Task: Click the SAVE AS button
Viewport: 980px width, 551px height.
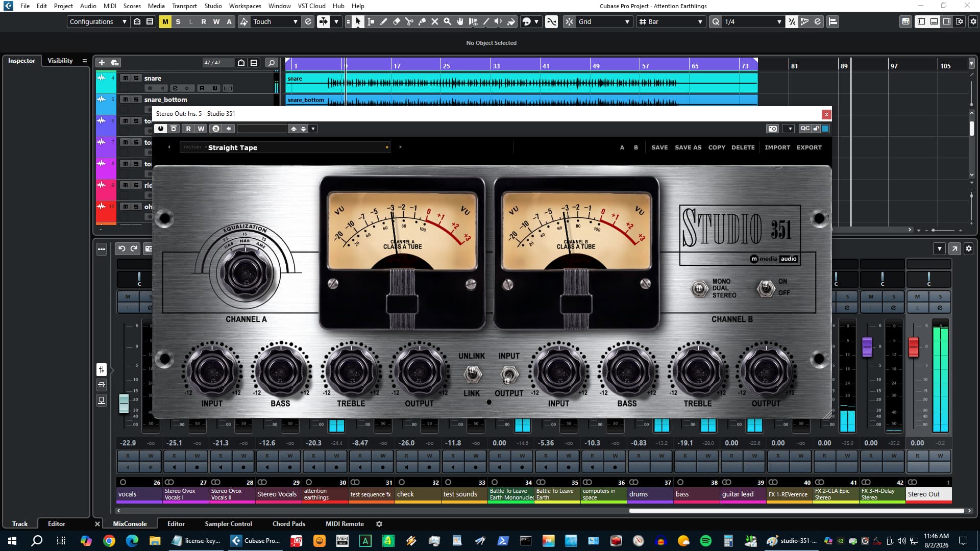Action: pos(688,147)
